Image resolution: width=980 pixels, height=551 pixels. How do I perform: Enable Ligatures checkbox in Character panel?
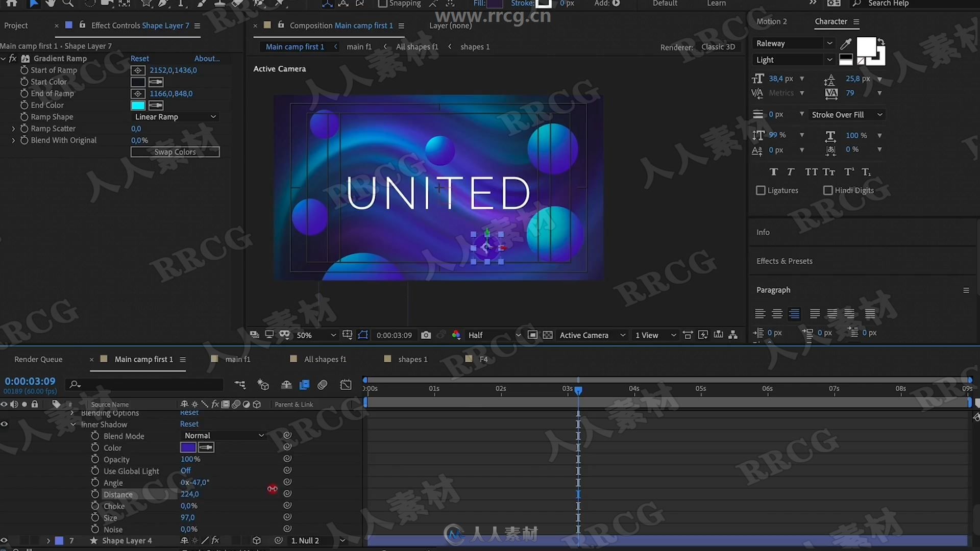point(760,190)
